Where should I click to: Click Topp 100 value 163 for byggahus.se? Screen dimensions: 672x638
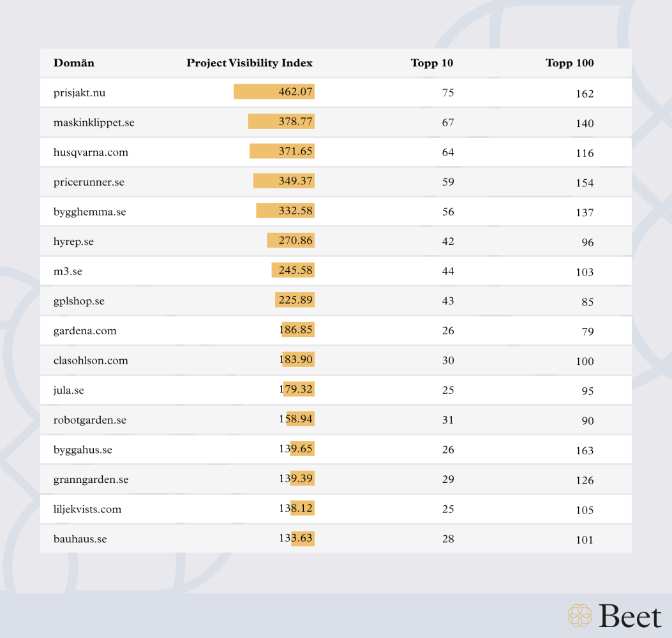click(585, 450)
